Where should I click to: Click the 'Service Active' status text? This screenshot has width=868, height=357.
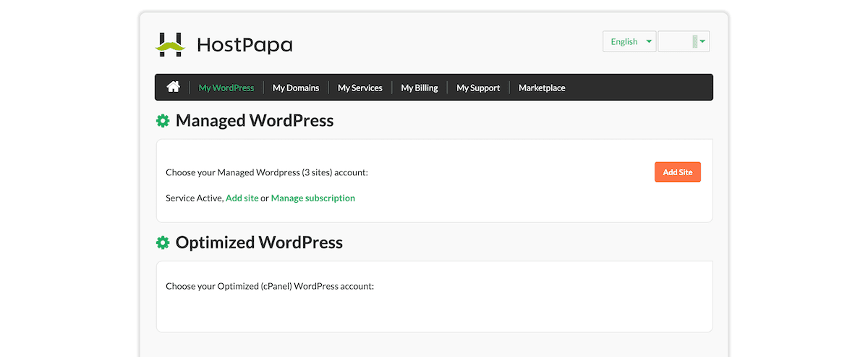point(194,198)
